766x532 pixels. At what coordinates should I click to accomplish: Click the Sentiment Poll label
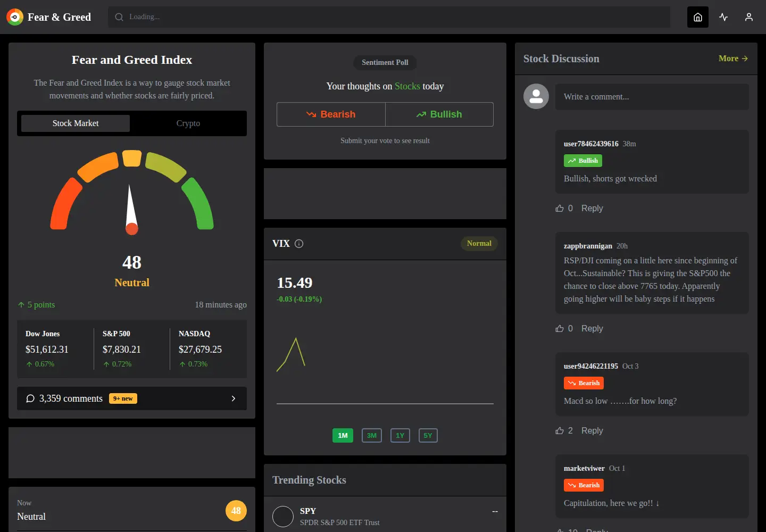click(x=385, y=63)
